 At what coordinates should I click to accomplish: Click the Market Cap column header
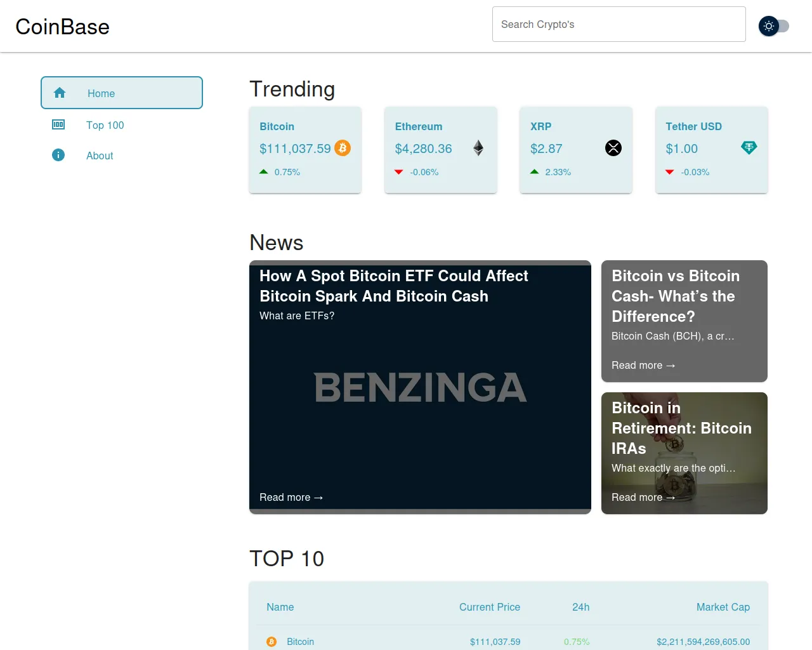pyautogui.click(x=723, y=607)
